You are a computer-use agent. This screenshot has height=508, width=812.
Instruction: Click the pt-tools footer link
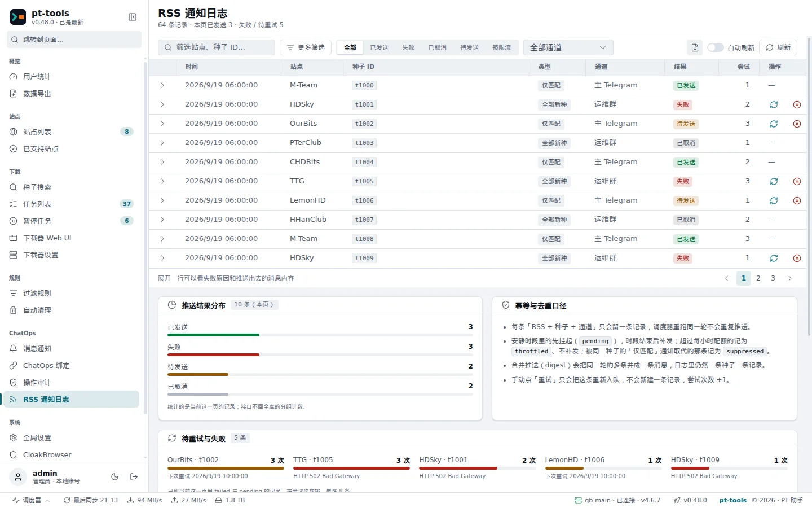(732, 501)
